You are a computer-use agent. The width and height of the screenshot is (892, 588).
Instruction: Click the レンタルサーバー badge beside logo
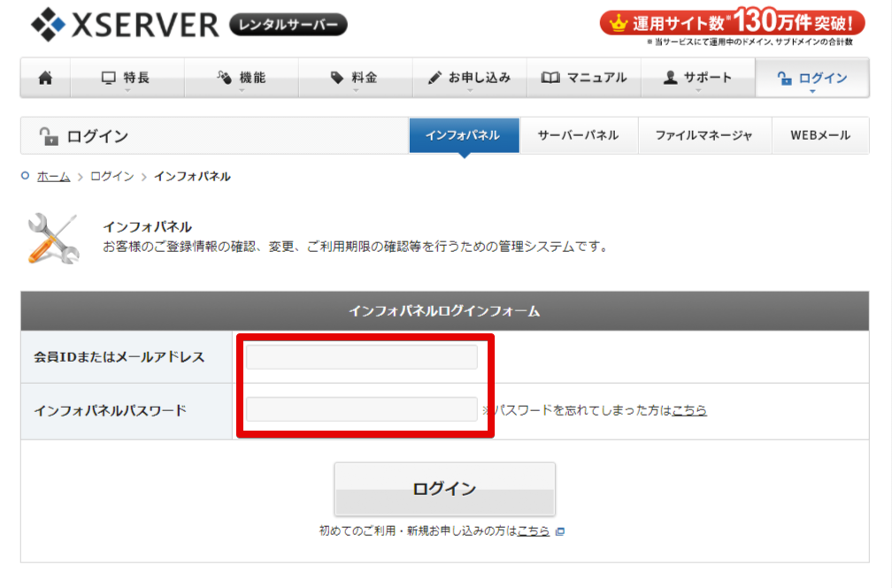[x=288, y=25]
